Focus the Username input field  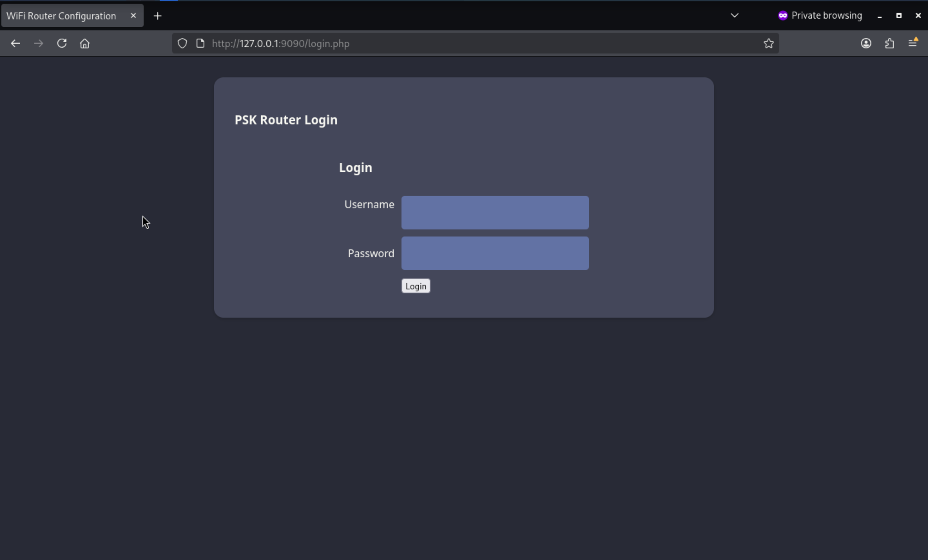pos(495,212)
